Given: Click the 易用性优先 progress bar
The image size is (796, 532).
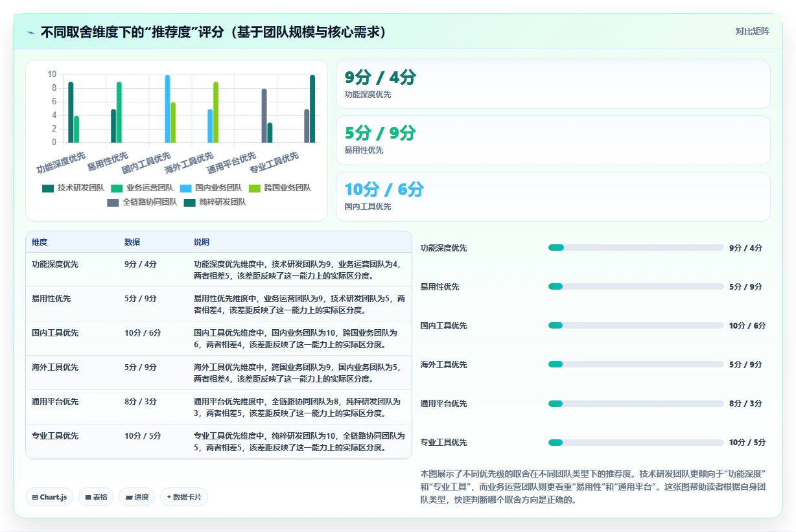Looking at the screenshot, I should coord(636,286).
